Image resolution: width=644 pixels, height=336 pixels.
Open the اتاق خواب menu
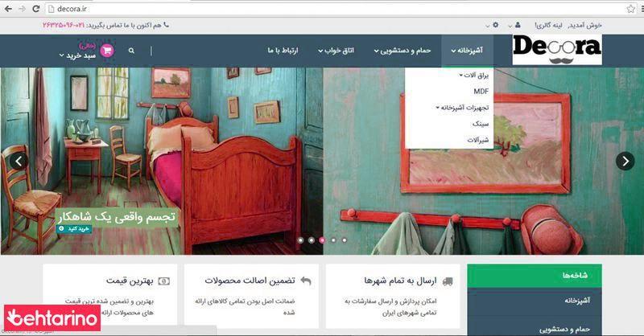pos(336,51)
